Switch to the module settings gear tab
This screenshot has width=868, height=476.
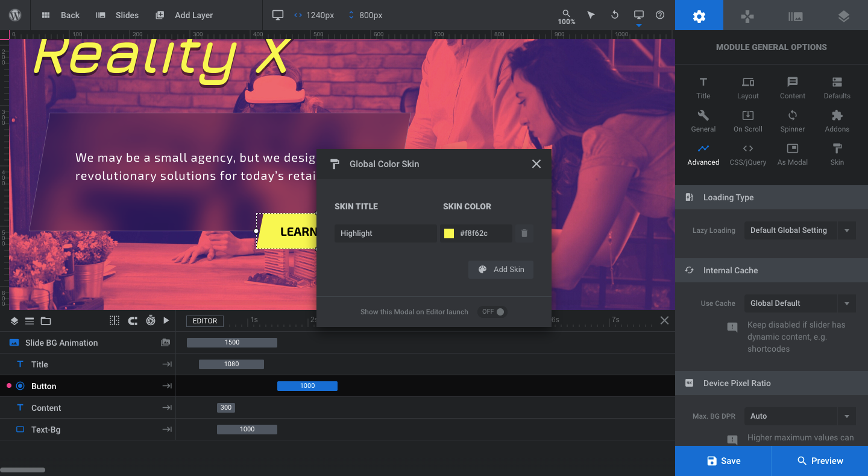(699, 15)
